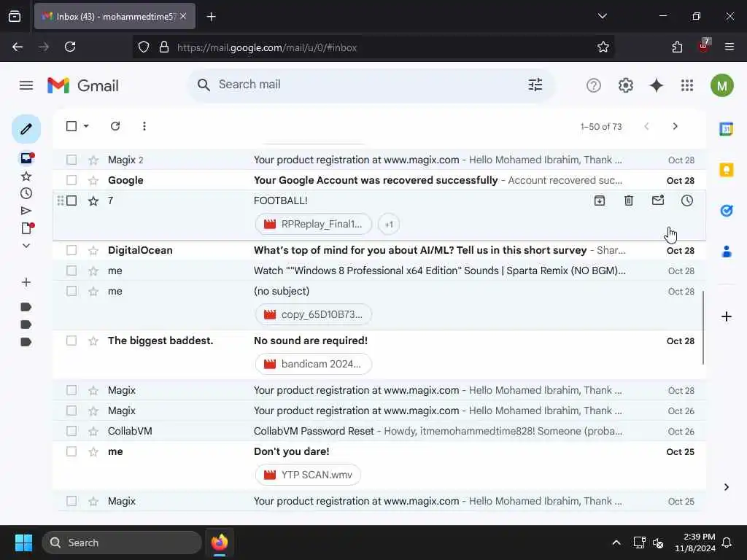Bookmark this page with star icon
Screen dimensions: 747x560
click(x=603, y=47)
